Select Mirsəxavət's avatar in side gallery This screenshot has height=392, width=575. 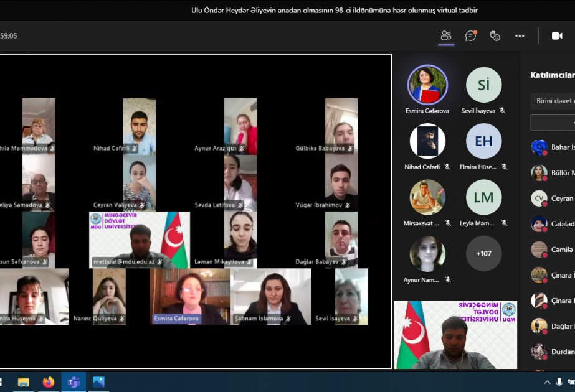(427, 197)
